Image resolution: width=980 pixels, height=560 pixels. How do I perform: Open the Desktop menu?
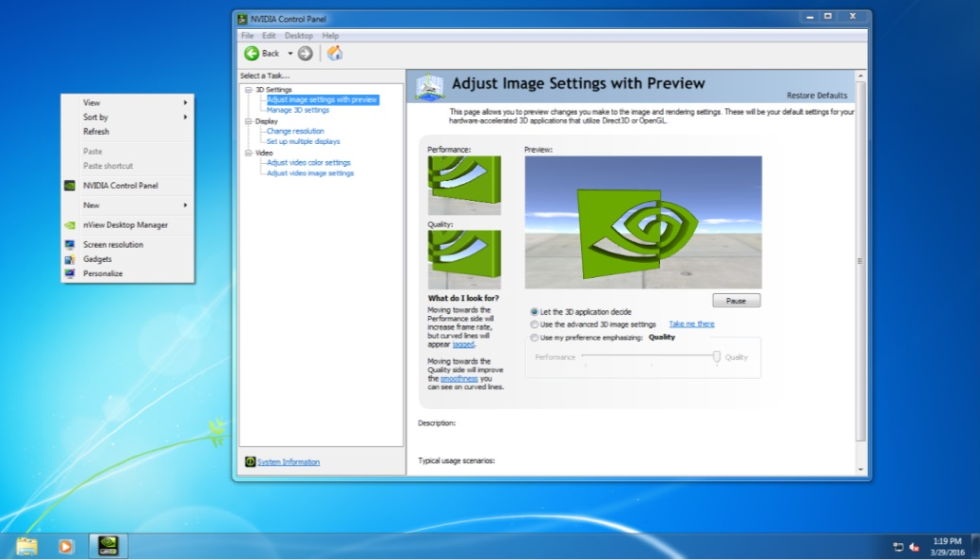[299, 35]
